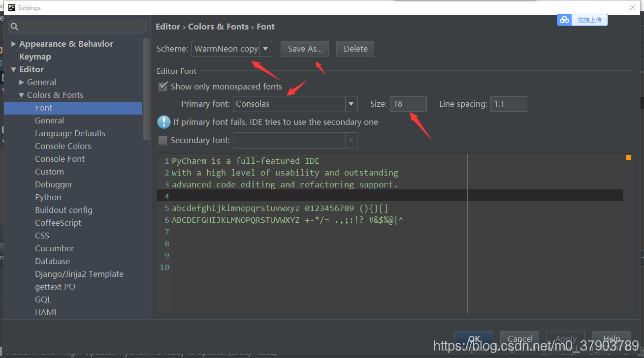Click preview line 'PyCharm is a full-featured IDE'
644x358 pixels.
pyautogui.click(x=245, y=161)
